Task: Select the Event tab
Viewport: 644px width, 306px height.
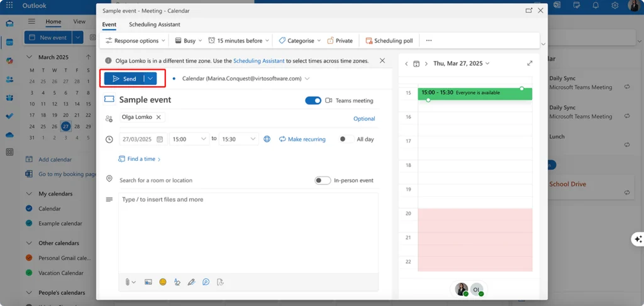Action: (x=109, y=25)
